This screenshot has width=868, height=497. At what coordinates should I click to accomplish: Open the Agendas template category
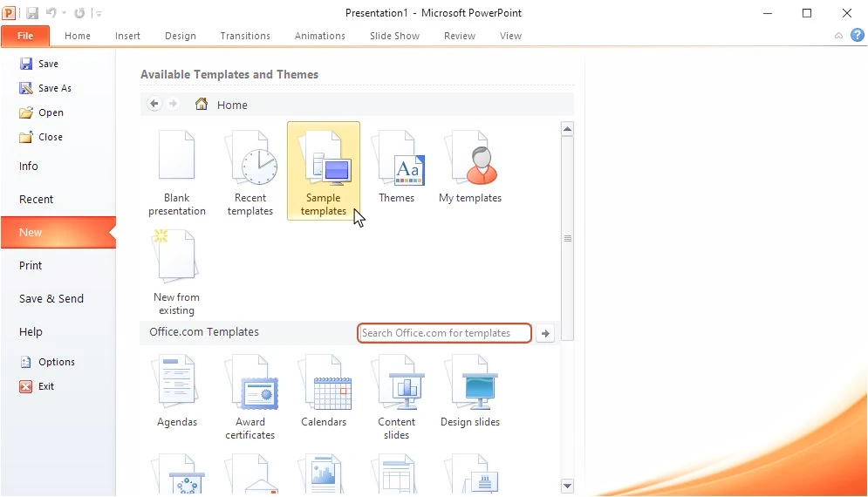[x=176, y=391]
